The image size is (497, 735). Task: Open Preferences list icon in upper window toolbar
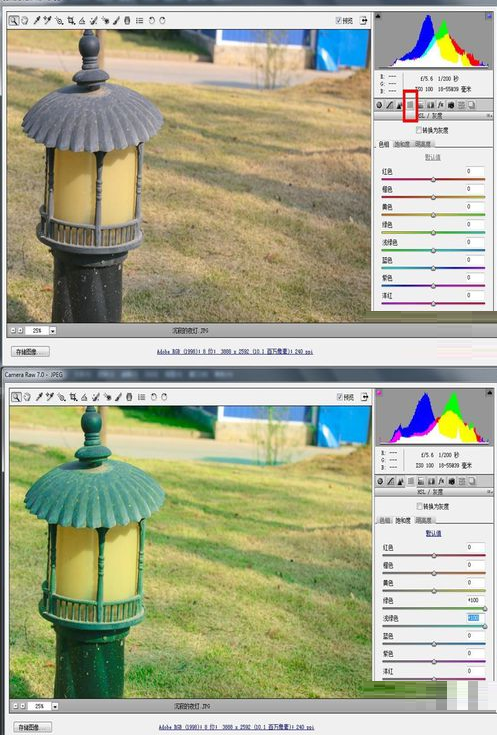coord(139,21)
